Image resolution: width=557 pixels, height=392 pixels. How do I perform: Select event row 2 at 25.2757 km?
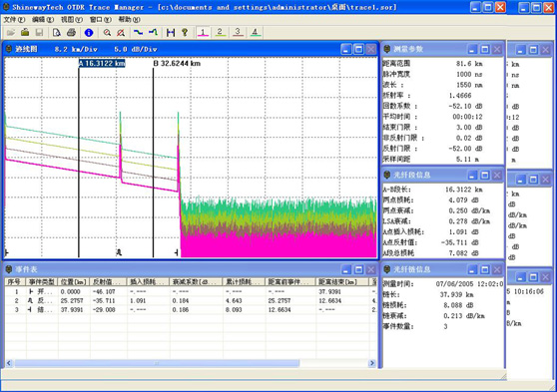pos(191,301)
